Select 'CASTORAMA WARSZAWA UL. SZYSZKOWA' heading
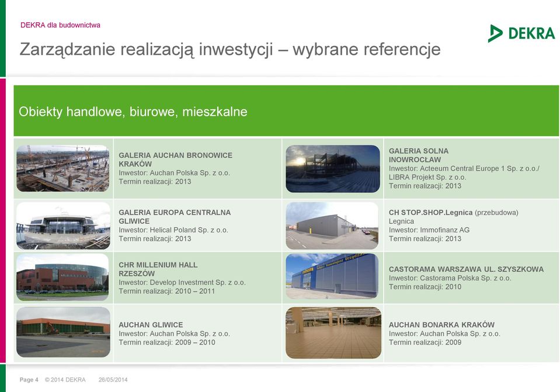Screen dimensions: 560x392 466,269
